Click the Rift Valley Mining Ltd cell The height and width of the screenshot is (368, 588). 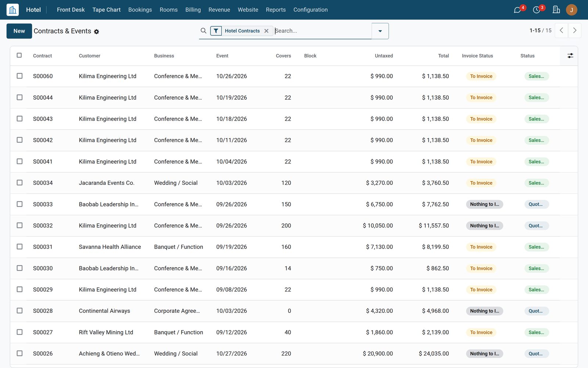click(x=106, y=332)
